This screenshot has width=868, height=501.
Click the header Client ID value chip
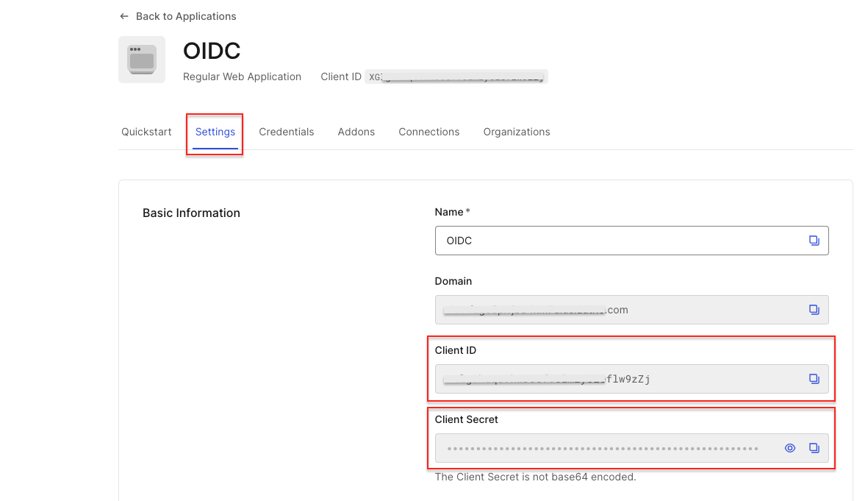[x=456, y=77]
